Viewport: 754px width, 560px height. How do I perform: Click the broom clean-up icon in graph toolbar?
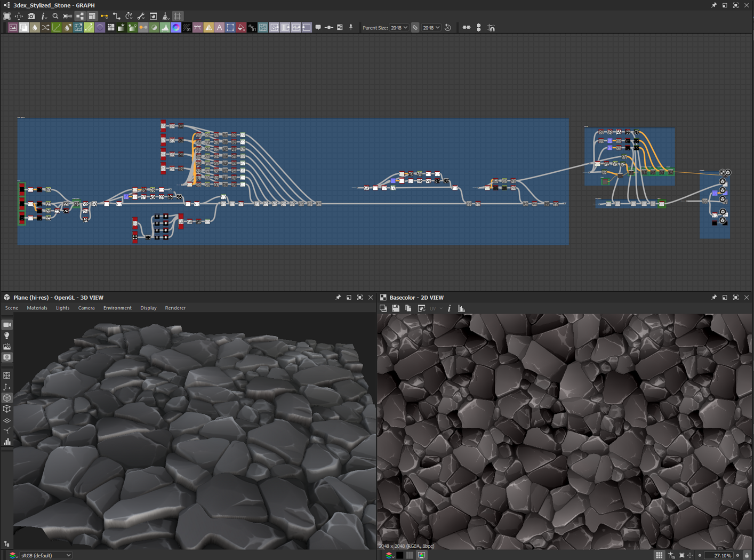[165, 16]
